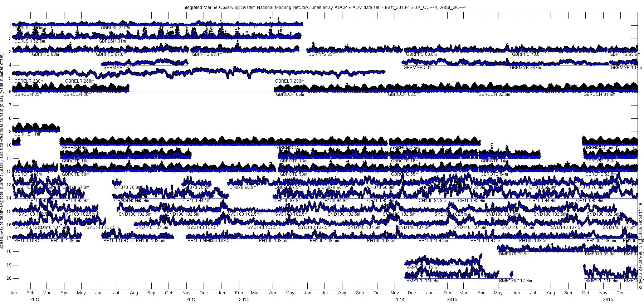Image resolution: width=644 pixels, height=304 pixels.
Task: Click the vertical y-axis label about speed(m/s)
Action: coord(2,151)
